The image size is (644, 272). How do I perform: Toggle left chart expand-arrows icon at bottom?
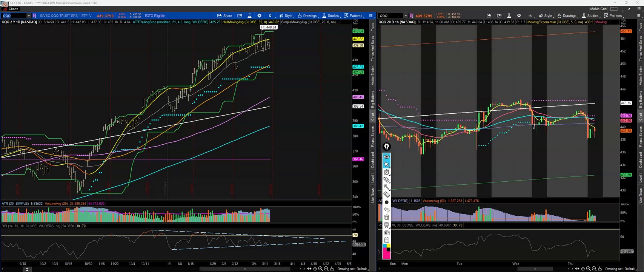click(x=309, y=269)
